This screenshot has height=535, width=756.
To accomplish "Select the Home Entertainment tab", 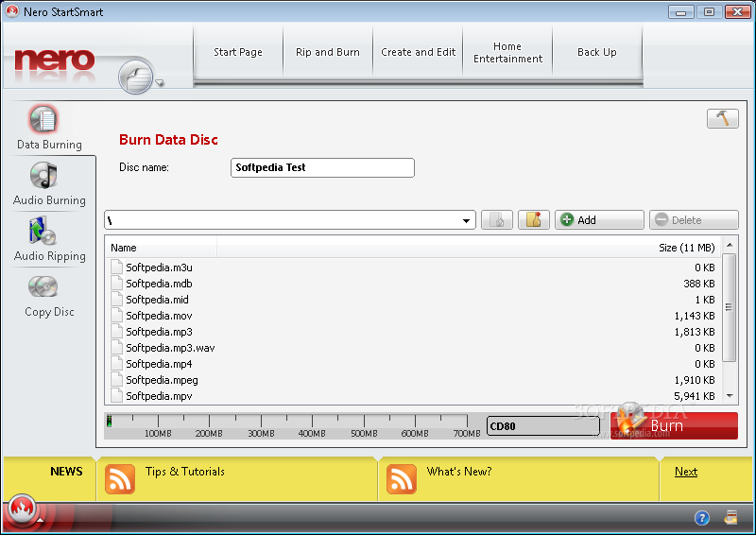I will (507, 52).
